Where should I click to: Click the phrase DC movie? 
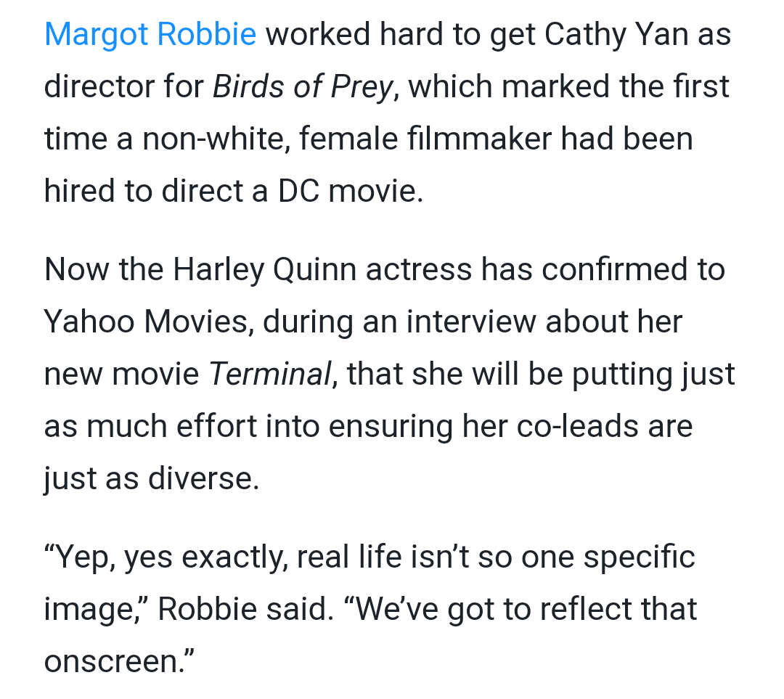[x=348, y=191]
